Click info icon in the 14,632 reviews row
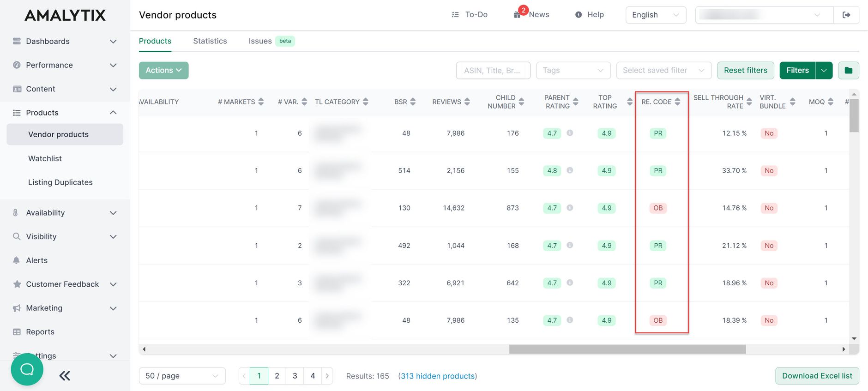Viewport: 868px width, 391px height. (570, 208)
